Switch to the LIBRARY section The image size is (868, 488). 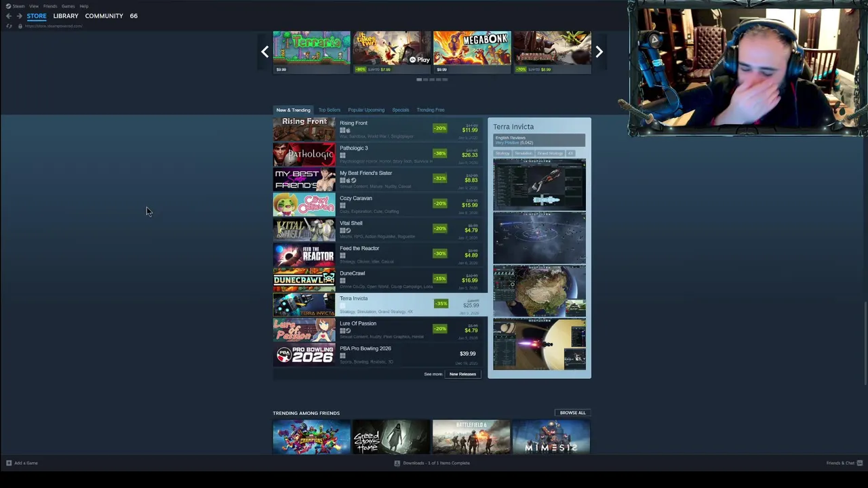point(66,16)
